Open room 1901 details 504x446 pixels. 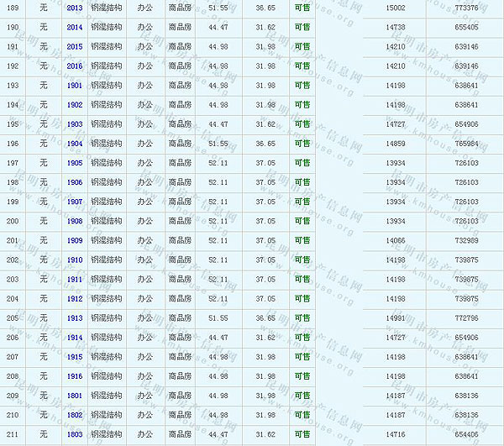[x=75, y=86]
